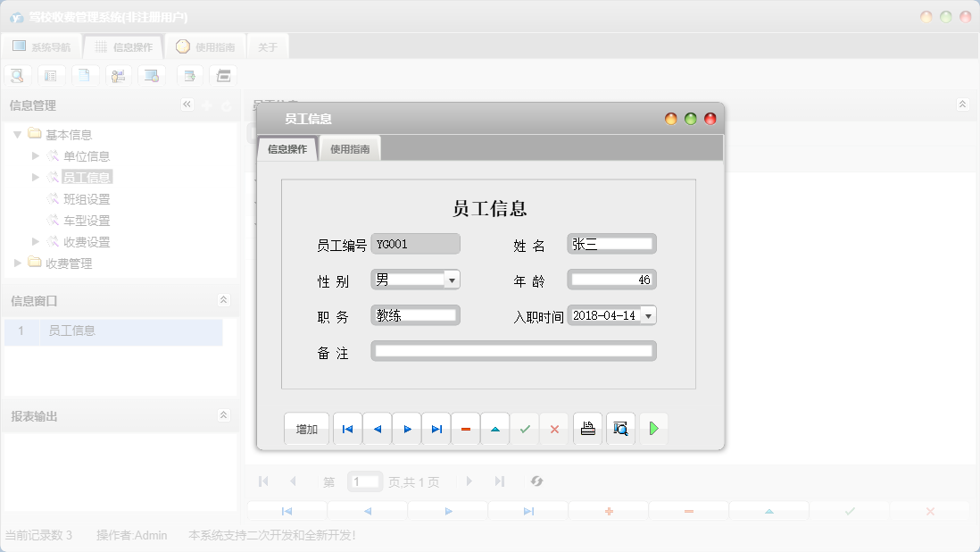Go to the previous employee record
Screen dimensions: 980x552
377,430
